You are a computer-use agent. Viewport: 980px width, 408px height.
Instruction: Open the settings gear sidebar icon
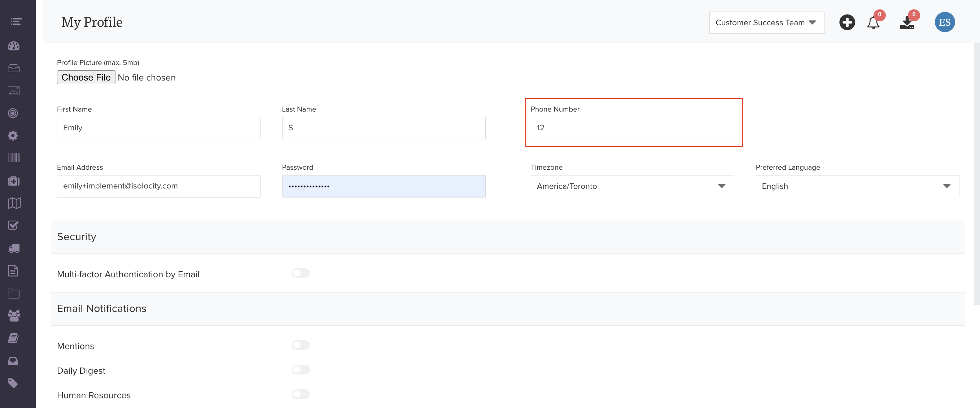pos(13,136)
